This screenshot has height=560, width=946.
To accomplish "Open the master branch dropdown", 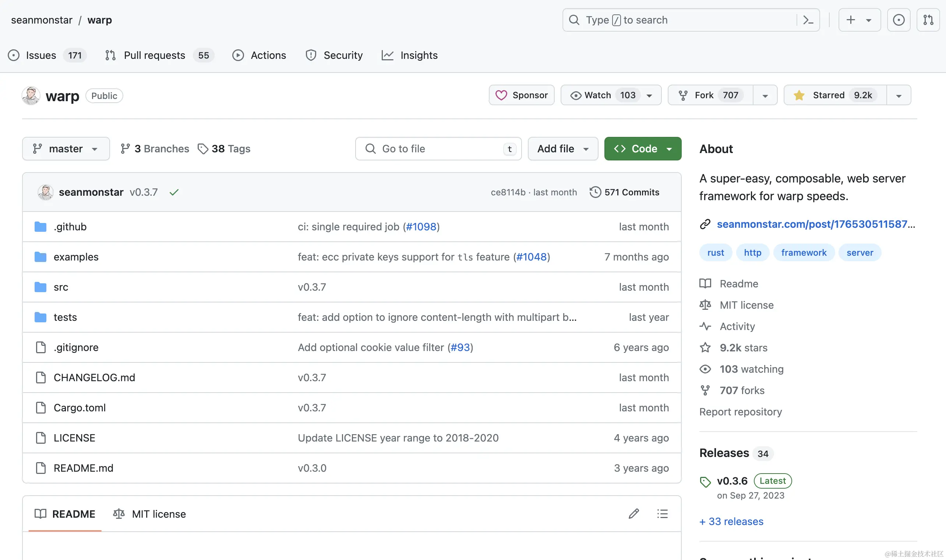I will pos(66,149).
